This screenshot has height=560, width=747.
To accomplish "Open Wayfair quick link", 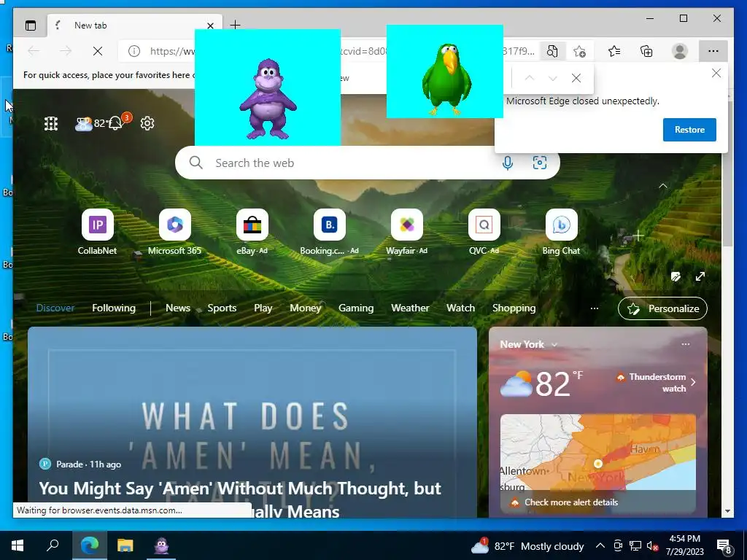I will 407,232.
